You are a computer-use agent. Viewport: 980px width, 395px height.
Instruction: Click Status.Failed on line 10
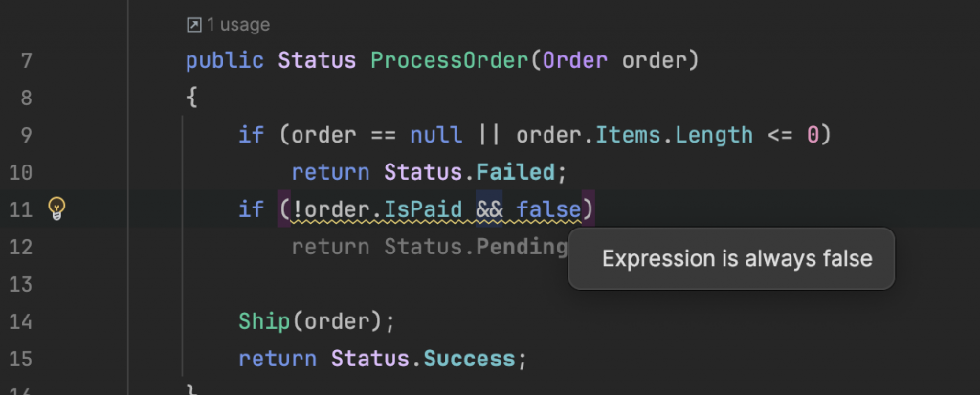coord(469,172)
